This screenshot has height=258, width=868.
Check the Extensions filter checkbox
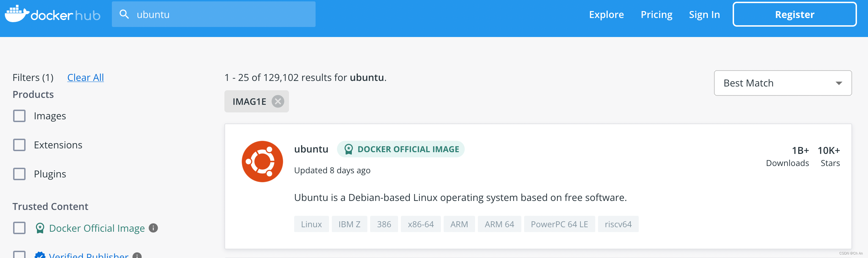coord(19,145)
